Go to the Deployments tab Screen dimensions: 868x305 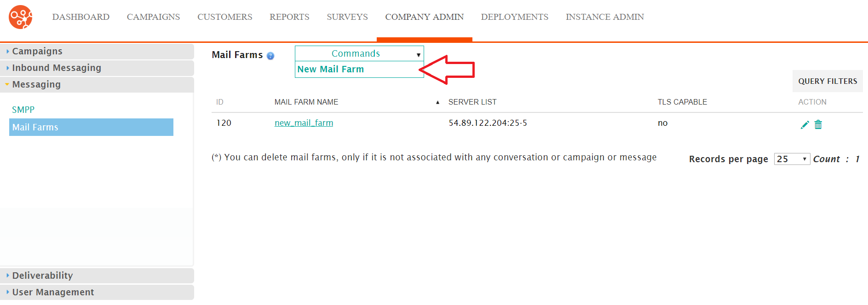(x=515, y=17)
